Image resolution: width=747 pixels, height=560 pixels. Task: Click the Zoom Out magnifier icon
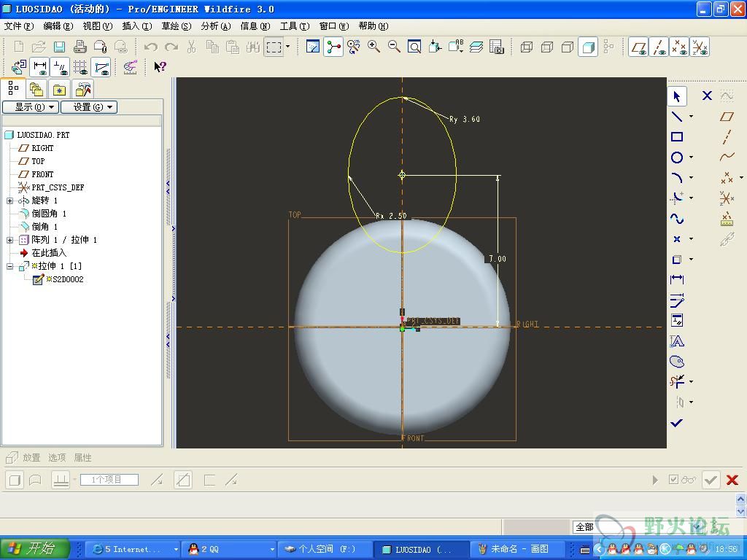pos(394,47)
